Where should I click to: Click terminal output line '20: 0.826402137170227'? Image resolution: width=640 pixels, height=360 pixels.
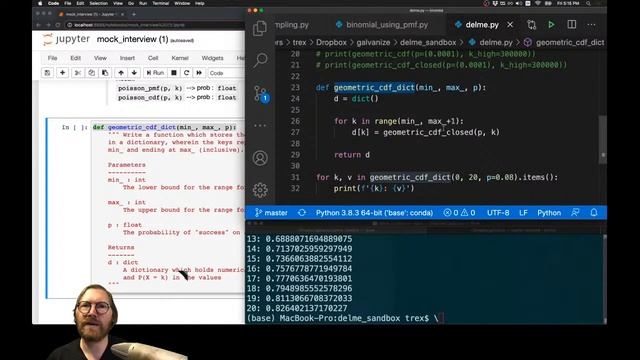coord(297,308)
